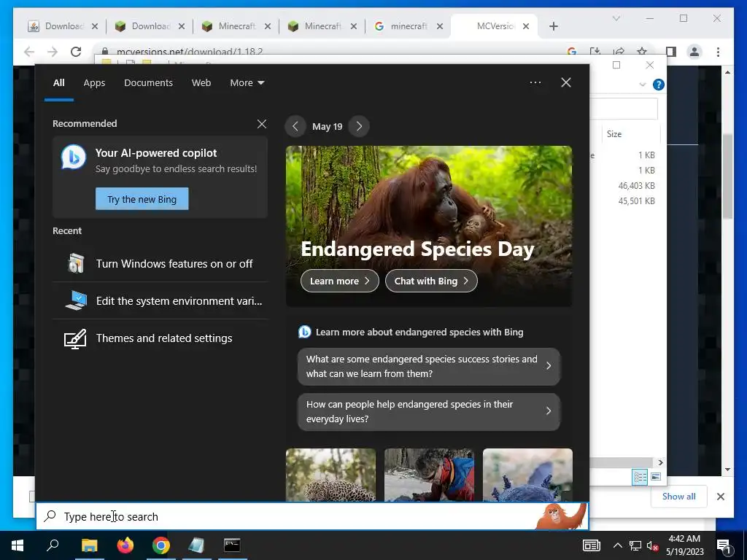Viewport: 747px width, 560px height.
Task: Open the notepad-like app in taskbar
Action: coord(196,545)
